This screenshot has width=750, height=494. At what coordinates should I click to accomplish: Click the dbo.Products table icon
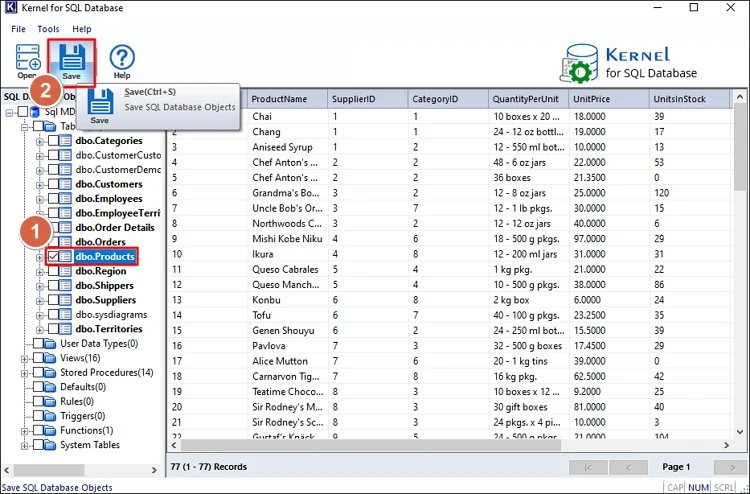tap(66, 256)
